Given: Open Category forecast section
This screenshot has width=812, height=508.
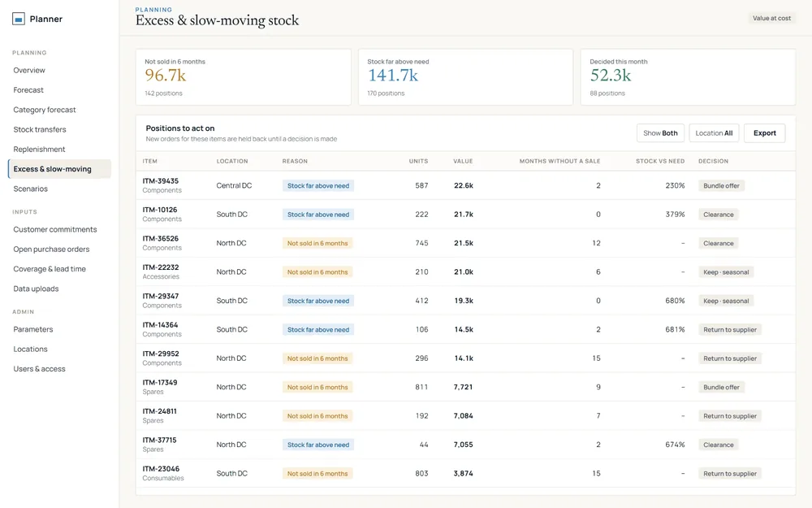Looking at the screenshot, I should (45, 110).
